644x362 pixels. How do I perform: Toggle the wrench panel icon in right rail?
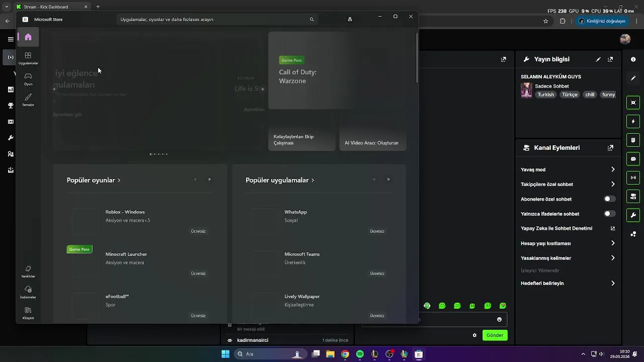(x=633, y=215)
